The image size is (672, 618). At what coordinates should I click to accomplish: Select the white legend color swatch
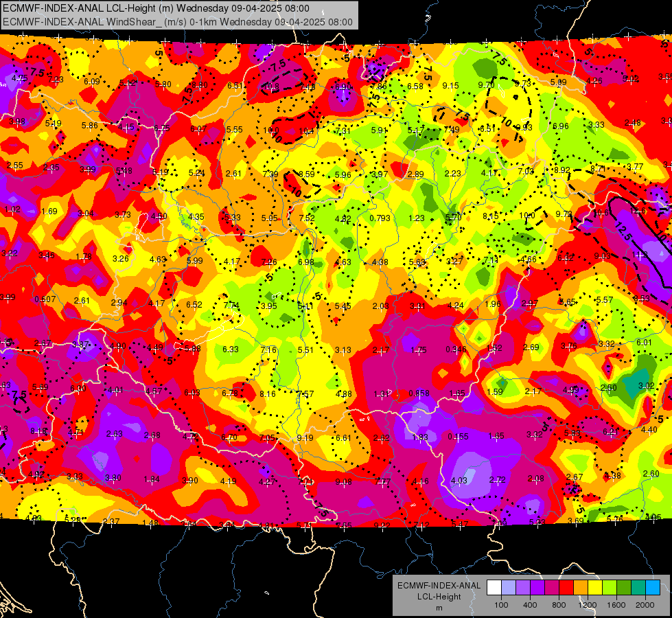click(x=494, y=588)
